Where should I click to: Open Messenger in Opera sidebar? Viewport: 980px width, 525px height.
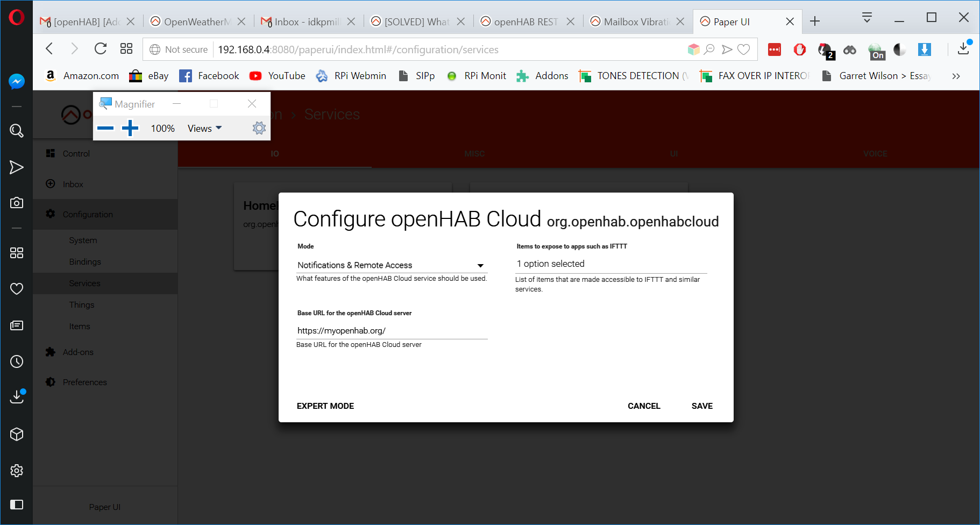pyautogui.click(x=17, y=81)
